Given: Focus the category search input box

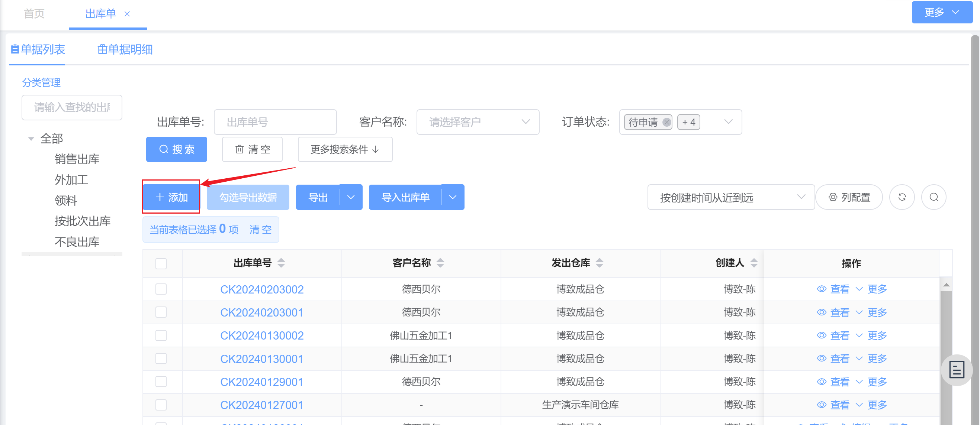Looking at the screenshot, I should tap(72, 108).
